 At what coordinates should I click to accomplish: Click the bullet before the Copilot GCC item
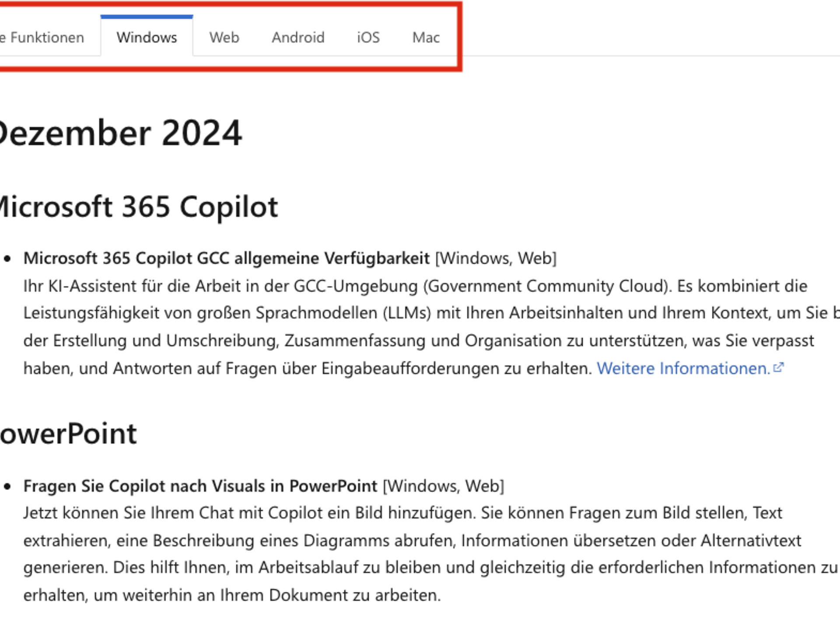pos(7,259)
